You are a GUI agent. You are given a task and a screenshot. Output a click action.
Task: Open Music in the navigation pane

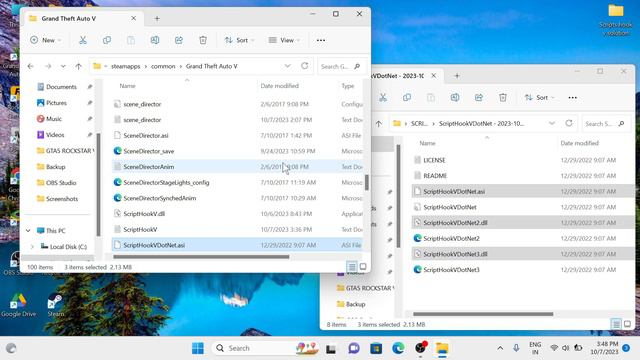(53, 119)
